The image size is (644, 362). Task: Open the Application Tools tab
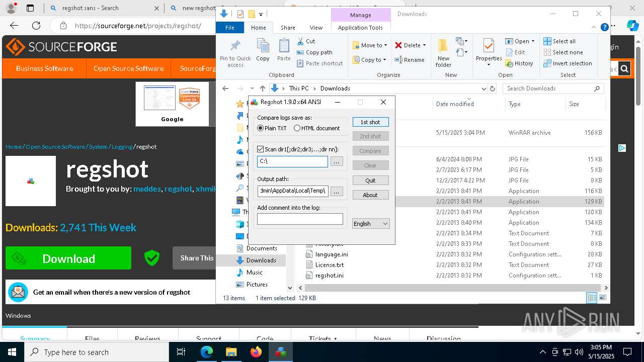click(360, 28)
